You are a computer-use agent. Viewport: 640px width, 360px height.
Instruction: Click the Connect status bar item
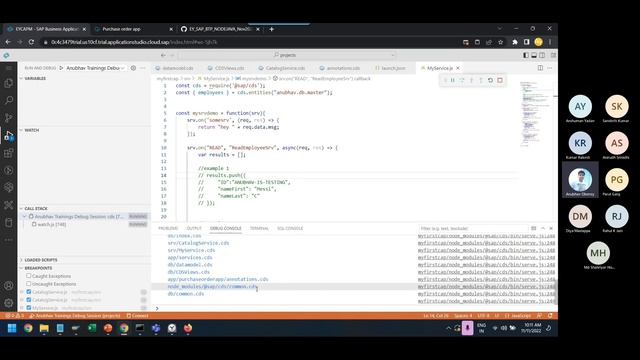(138, 316)
